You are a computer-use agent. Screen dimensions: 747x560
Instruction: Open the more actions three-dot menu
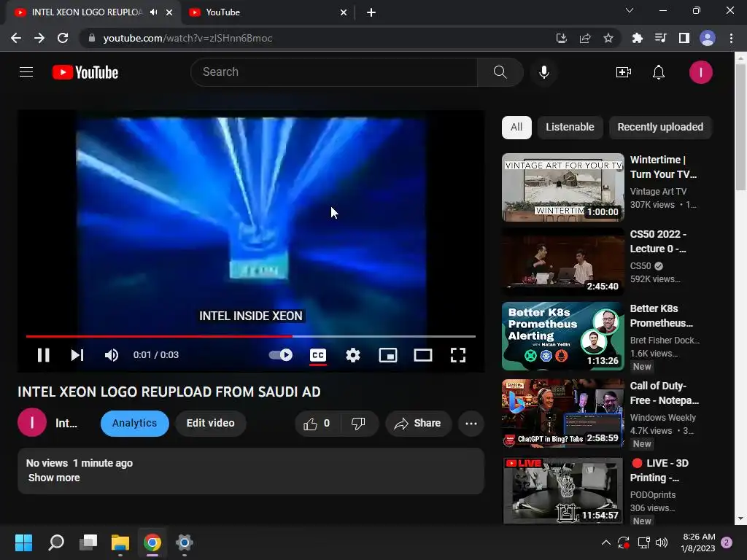(x=471, y=423)
